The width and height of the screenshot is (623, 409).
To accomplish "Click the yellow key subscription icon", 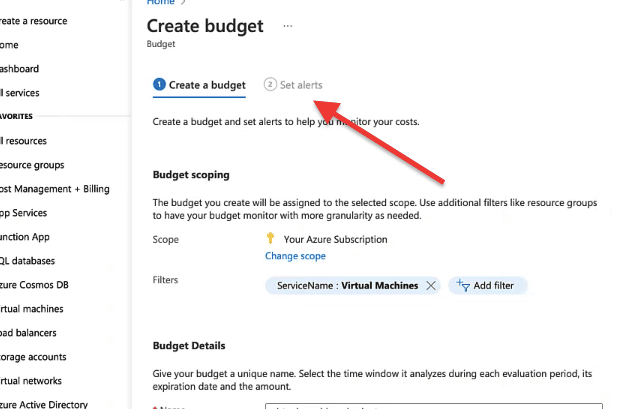I will (x=270, y=238).
